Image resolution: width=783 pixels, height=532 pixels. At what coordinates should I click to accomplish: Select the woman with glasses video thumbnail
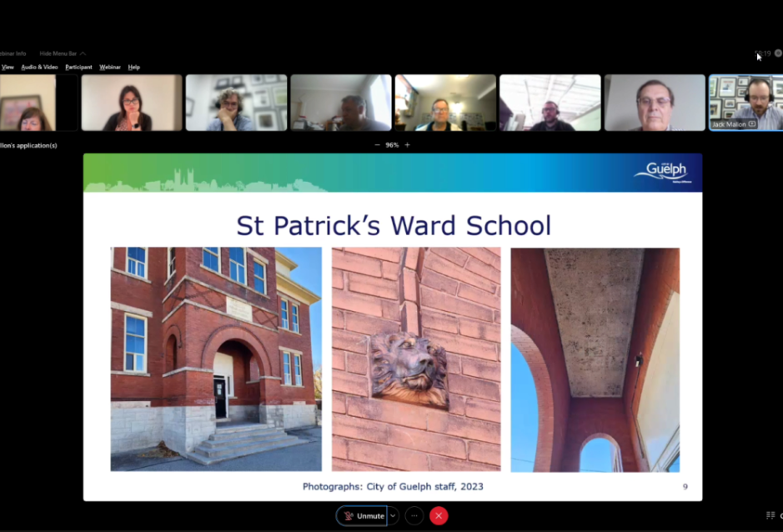tap(132, 103)
